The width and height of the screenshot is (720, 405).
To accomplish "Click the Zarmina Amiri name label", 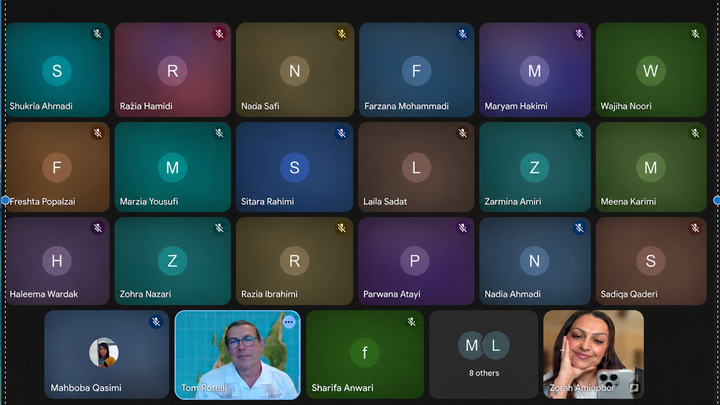I will point(513,202).
